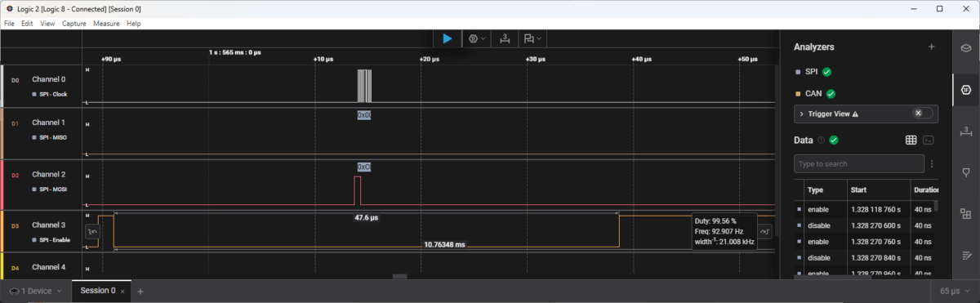Open the Extensions sidebar icon
Screen dimensions: 980x303
[965, 213]
